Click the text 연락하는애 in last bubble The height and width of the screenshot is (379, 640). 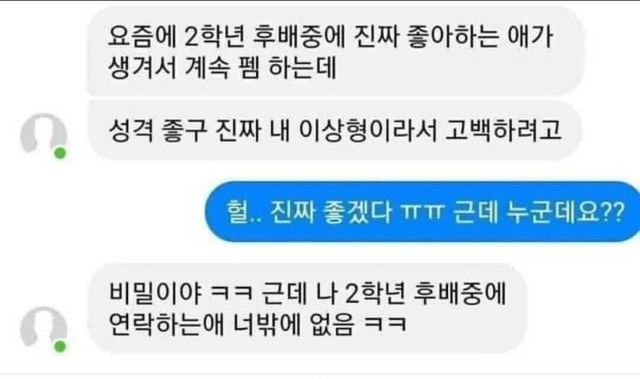point(167,324)
